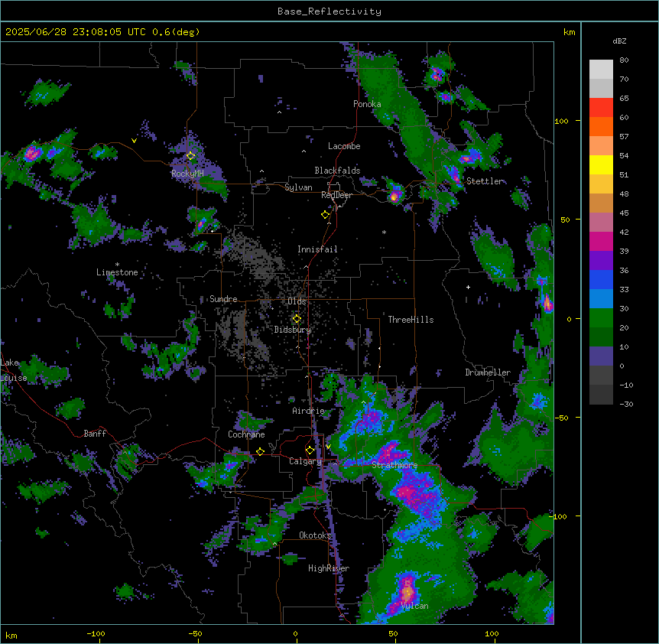Click the storm cell east of RedDeer
659x644 pixels.
click(394, 196)
